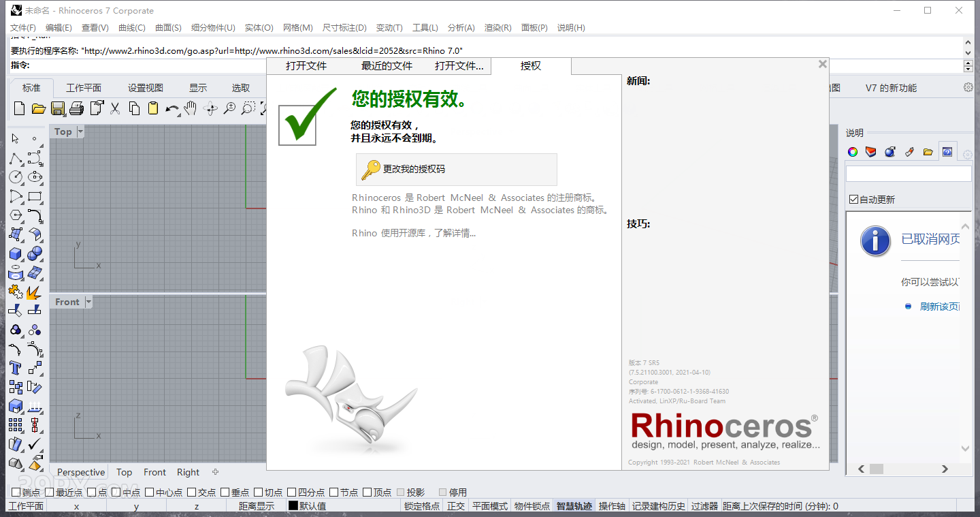Viewport: 980px width, 517px height.
Task: Click the gear icon beside the toolbar tabs
Action: pyautogui.click(x=968, y=87)
